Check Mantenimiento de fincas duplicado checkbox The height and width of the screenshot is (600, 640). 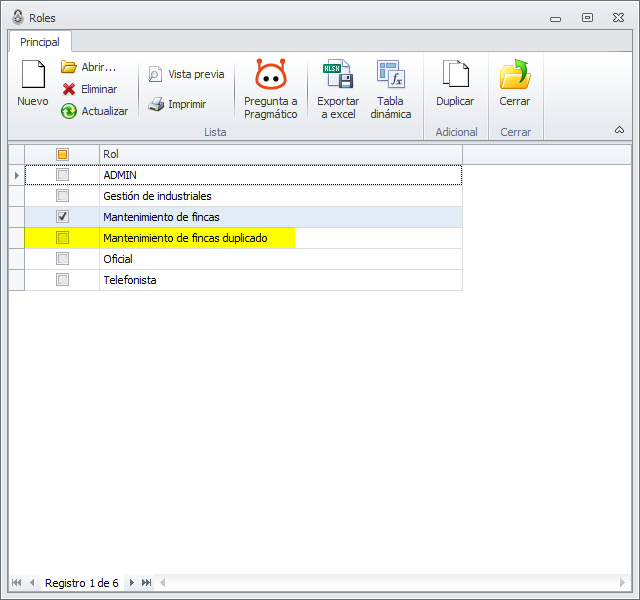[62, 238]
